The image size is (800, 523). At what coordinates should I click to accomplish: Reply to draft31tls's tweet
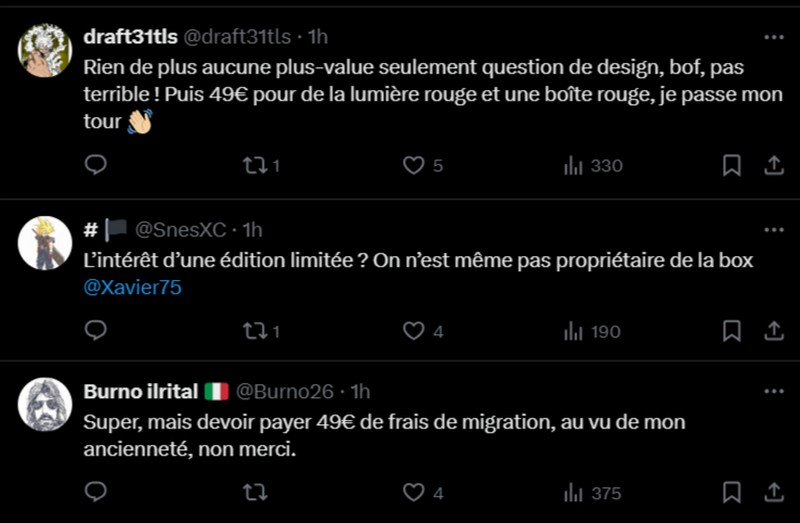click(95, 165)
